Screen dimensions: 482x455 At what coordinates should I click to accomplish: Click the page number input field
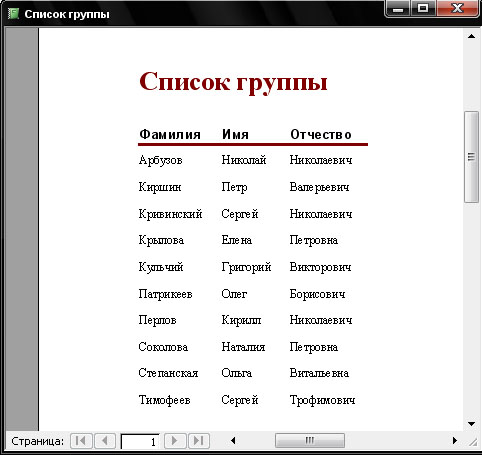140,442
